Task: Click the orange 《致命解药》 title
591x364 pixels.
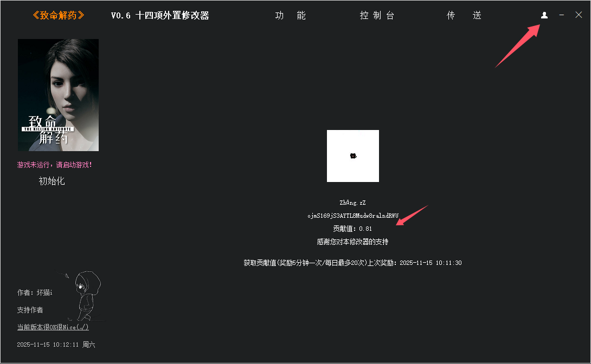Action: 58,15
